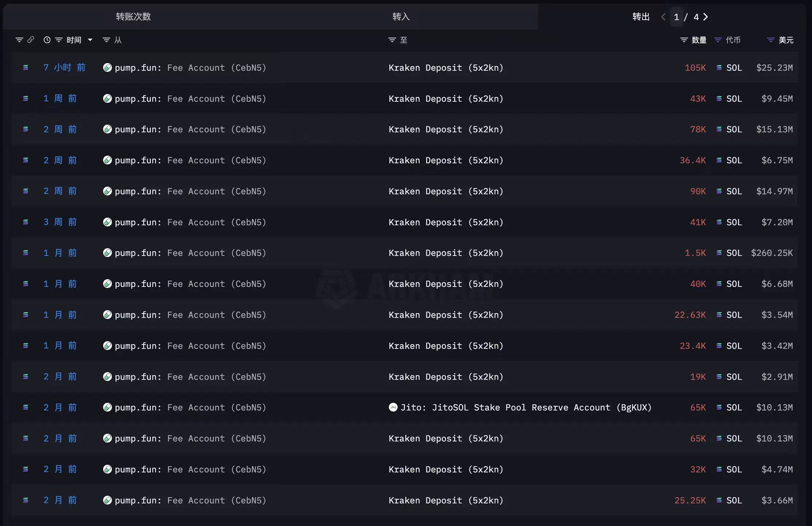Image resolution: width=812 pixels, height=526 pixels.
Task: Open the 7 小时 前 transaction time link
Action: tap(64, 67)
